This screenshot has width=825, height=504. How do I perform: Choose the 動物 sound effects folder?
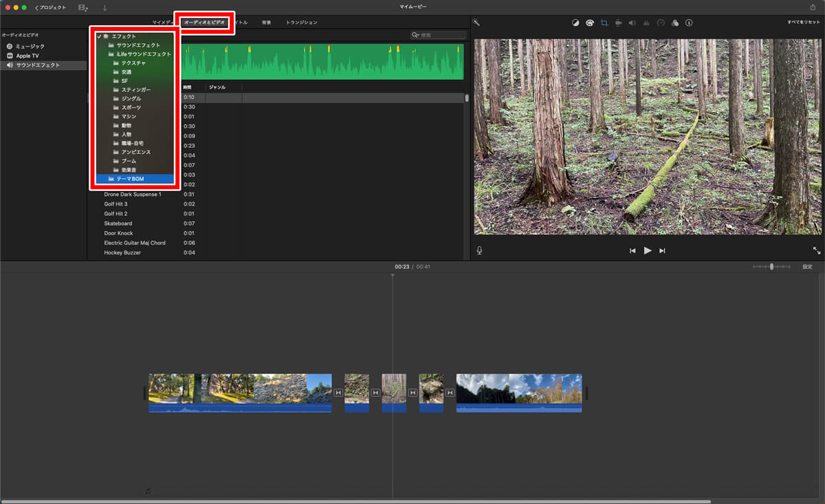[x=126, y=125]
